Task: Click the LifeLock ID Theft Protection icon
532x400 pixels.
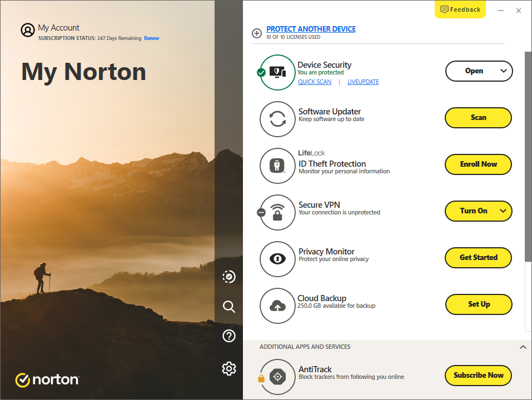Action: coord(277,166)
